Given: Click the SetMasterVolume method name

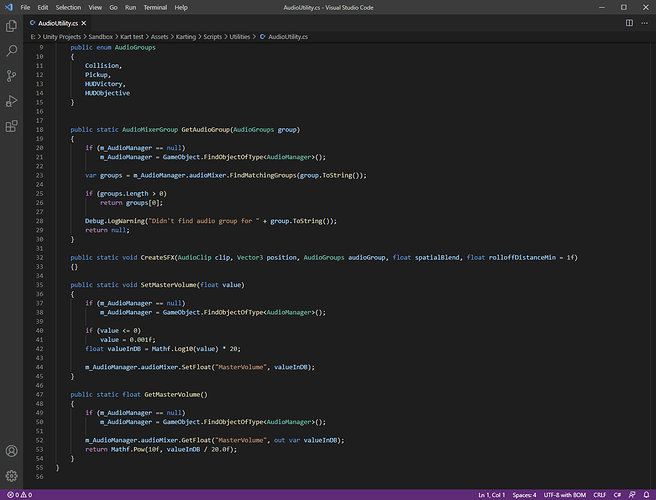Looking at the screenshot, I should coord(169,285).
